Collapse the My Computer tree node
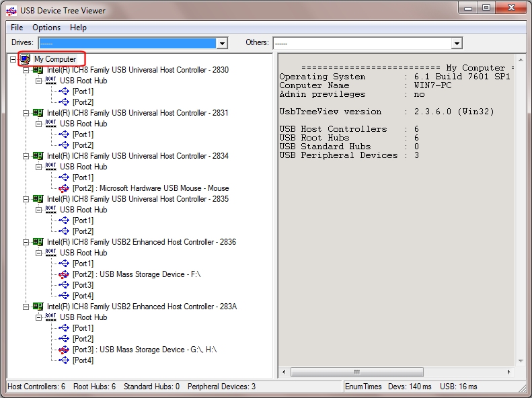This screenshot has height=398, width=532. pyautogui.click(x=13, y=59)
